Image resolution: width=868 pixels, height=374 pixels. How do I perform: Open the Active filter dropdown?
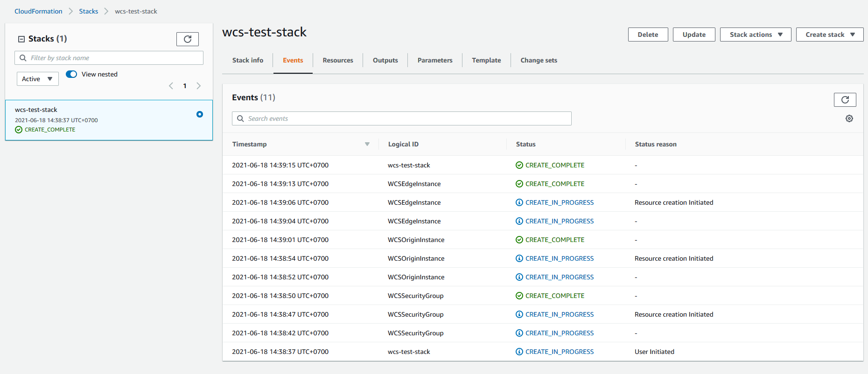tap(37, 79)
